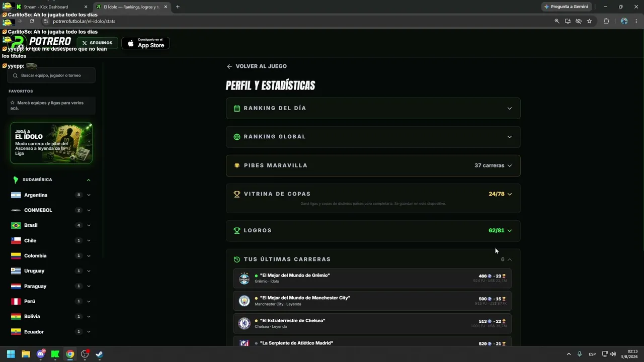Expand the Ranking del día panel
644x362 pixels.
click(373, 108)
